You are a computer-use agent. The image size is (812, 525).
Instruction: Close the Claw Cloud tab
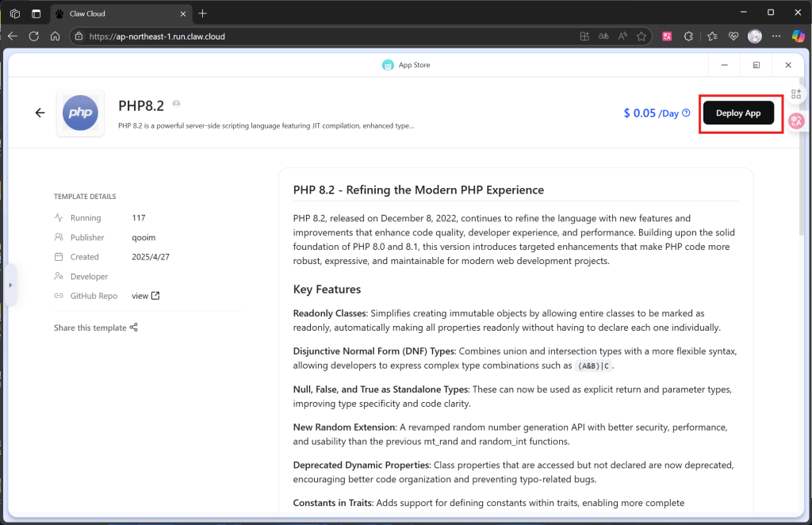(x=183, y=14)
